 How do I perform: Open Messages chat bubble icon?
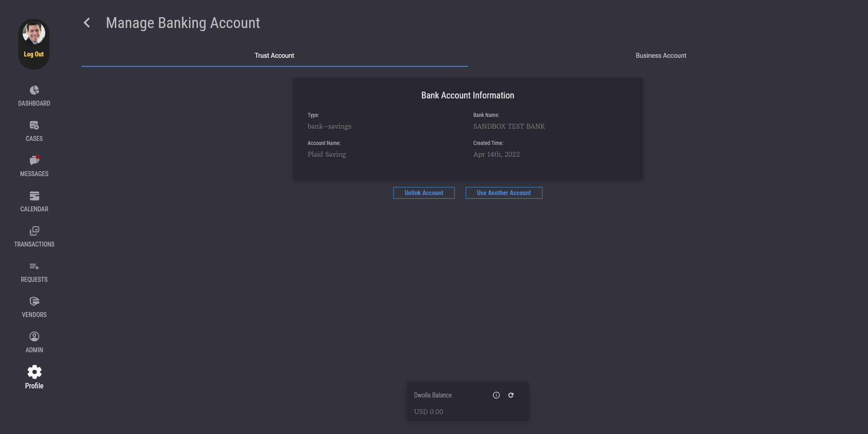coord(34,161)
